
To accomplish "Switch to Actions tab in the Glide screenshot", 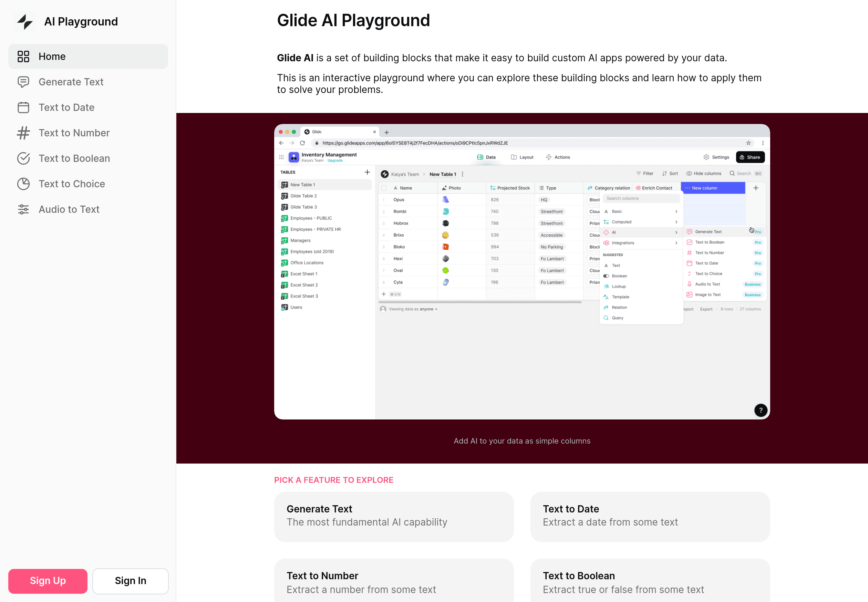I will click(x=558, y=157).
